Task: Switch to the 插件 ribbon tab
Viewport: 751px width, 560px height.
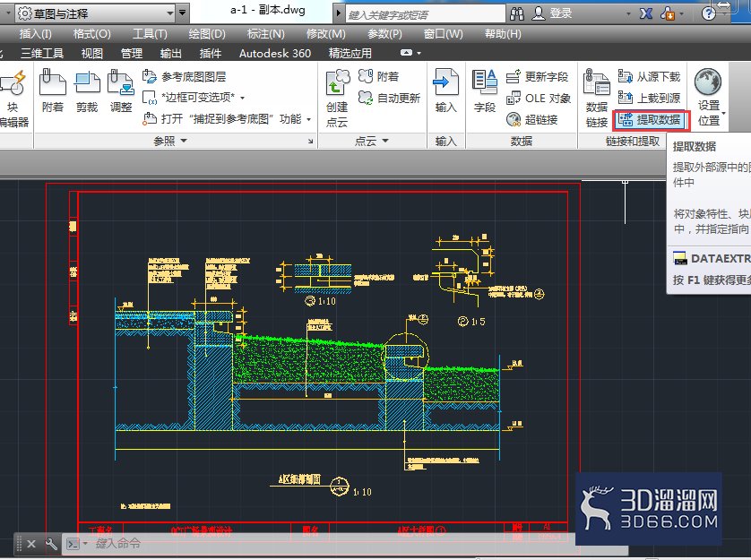Action: (x=210, y=53)
